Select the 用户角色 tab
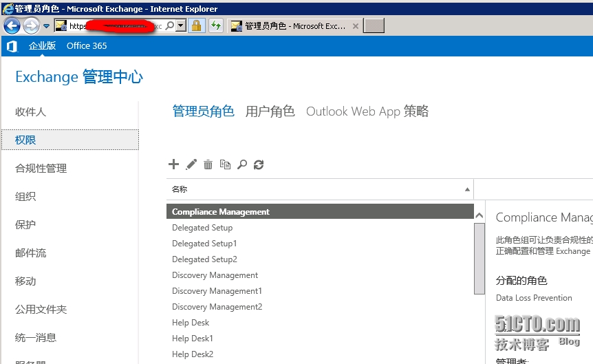Screen dimensions: 593x364 (270, 111)
